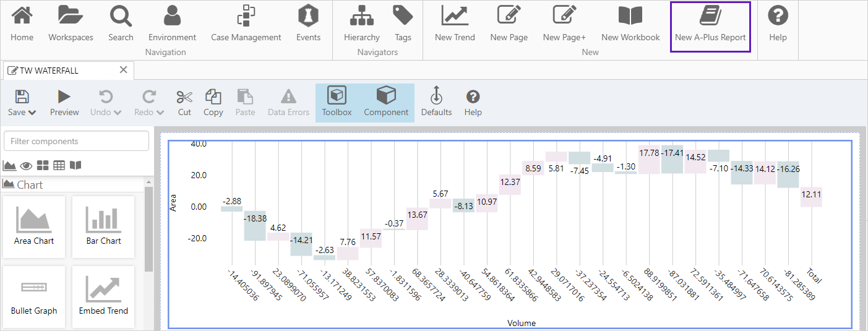Close the TW WATERFALL tab
The height and width of the screenshot is (331, 868).
click(123, 70)
